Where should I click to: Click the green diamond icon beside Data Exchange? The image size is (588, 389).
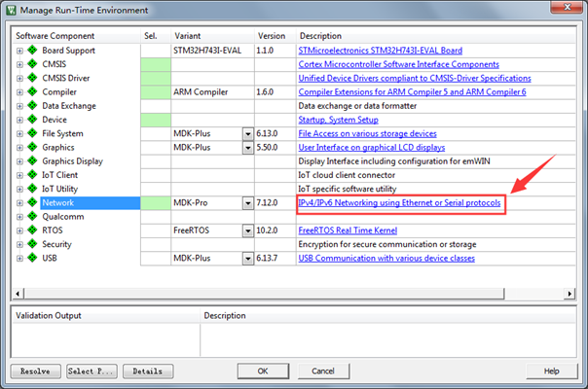(x=33, y=105)
